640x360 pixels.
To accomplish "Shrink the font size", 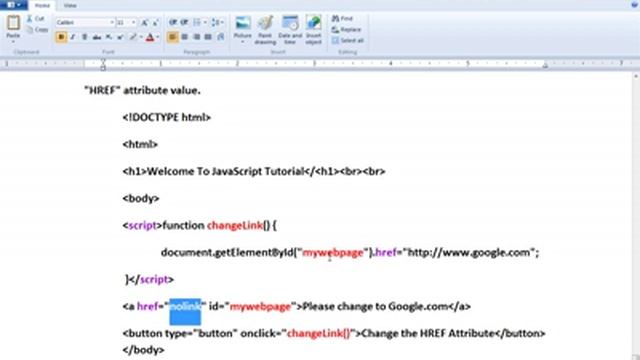I will (x=156, y=23).
